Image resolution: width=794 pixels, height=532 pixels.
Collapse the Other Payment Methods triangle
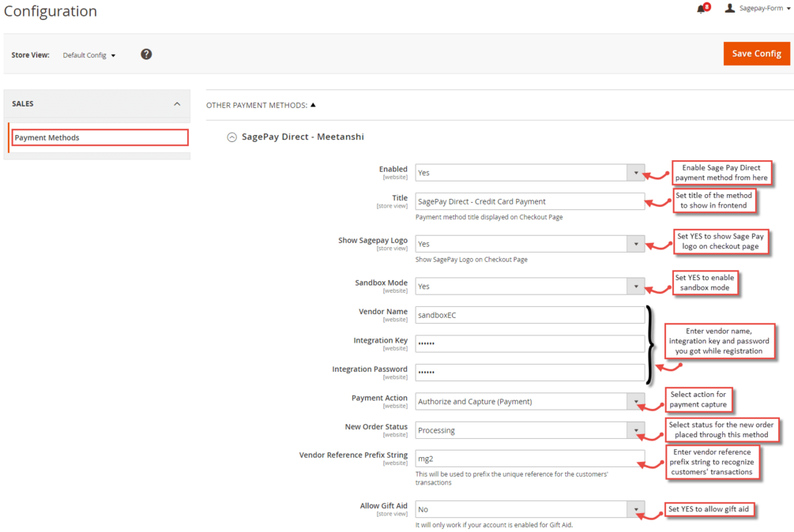(x=313, y=105)
